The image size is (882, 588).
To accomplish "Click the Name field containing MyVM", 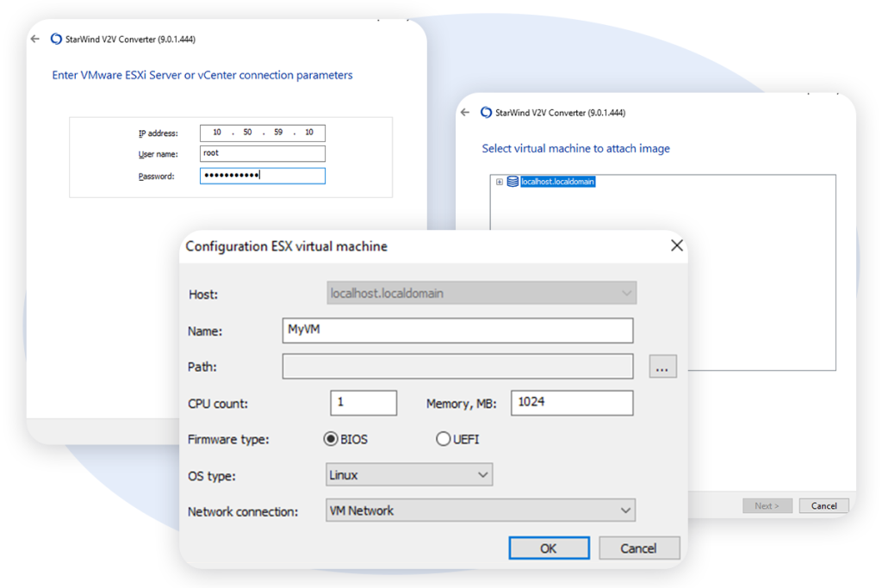I will pos(457,331).
